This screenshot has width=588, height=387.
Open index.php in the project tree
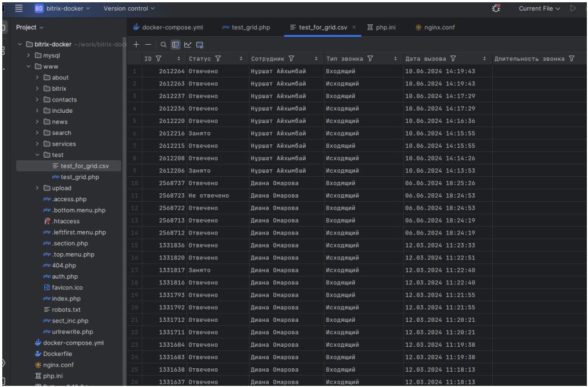tap(66, 299)
